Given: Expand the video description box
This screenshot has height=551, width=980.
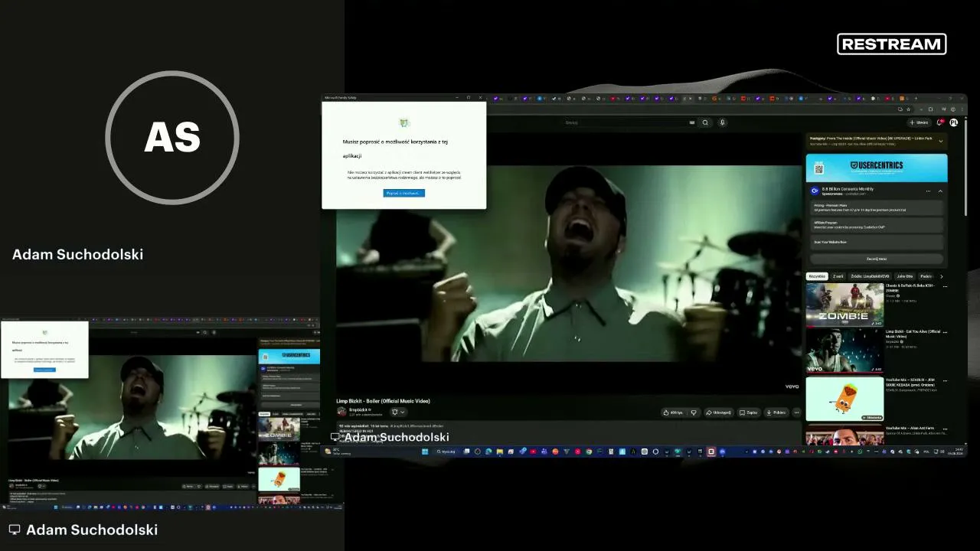Looking at the screenshot, I should (x=569, y=433).
